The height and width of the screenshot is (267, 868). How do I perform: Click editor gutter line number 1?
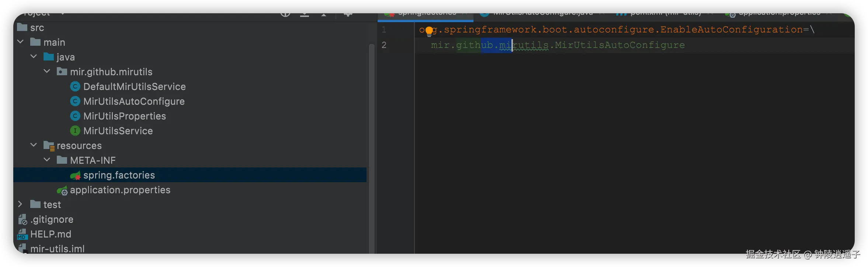pyautogui.click(x=384, y=30)
